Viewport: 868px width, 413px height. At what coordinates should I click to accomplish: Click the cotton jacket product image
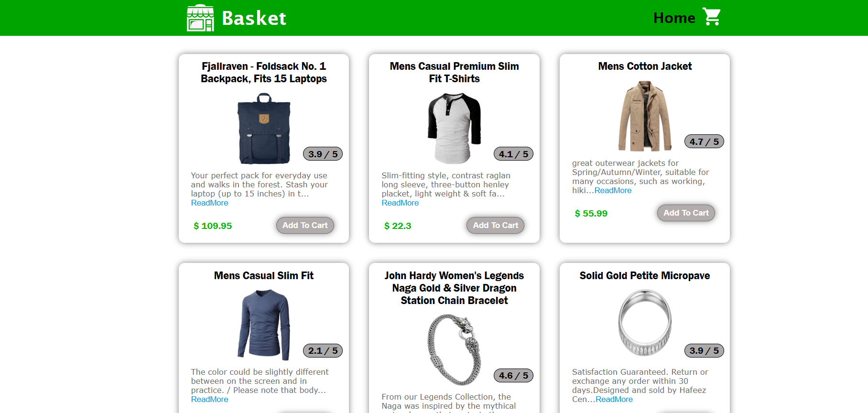(645, 116)
